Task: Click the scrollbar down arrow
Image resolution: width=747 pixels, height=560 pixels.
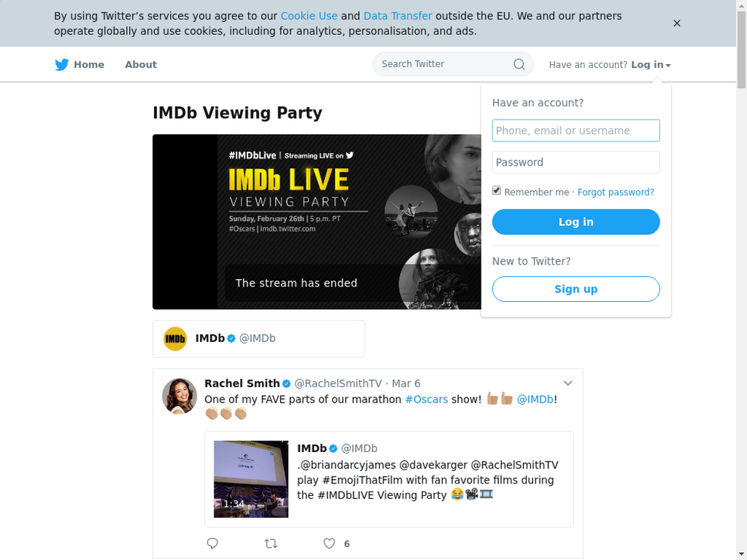Action: pos(741,555)
